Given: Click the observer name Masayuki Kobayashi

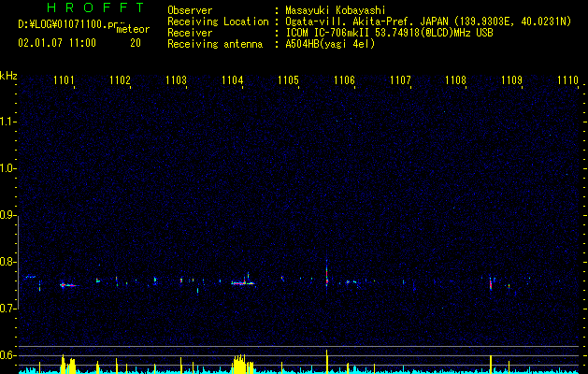Looking at the screenshot, I should pos(336,10).
